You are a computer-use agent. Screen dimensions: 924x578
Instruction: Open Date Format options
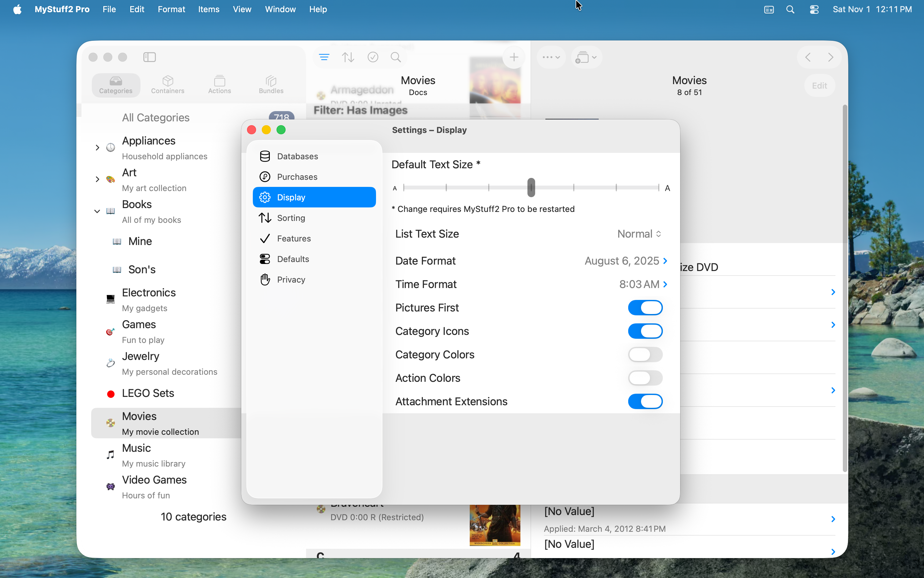[531, 261]
